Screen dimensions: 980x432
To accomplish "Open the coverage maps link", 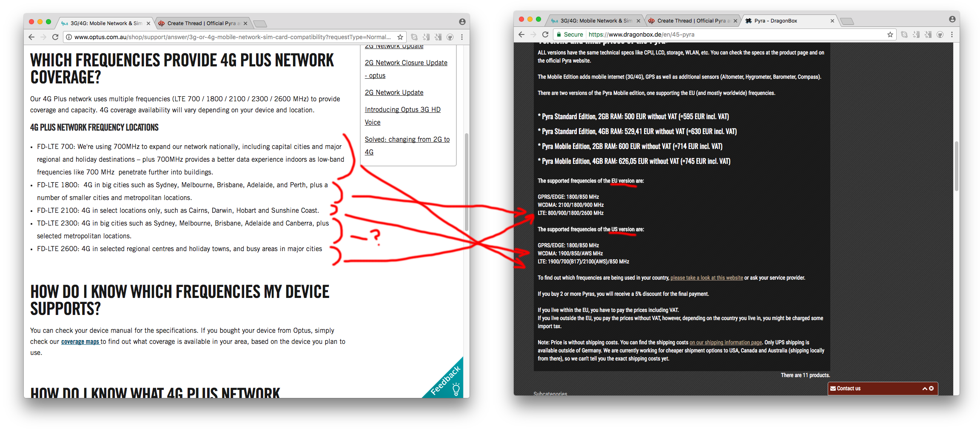I will [80, 342].
